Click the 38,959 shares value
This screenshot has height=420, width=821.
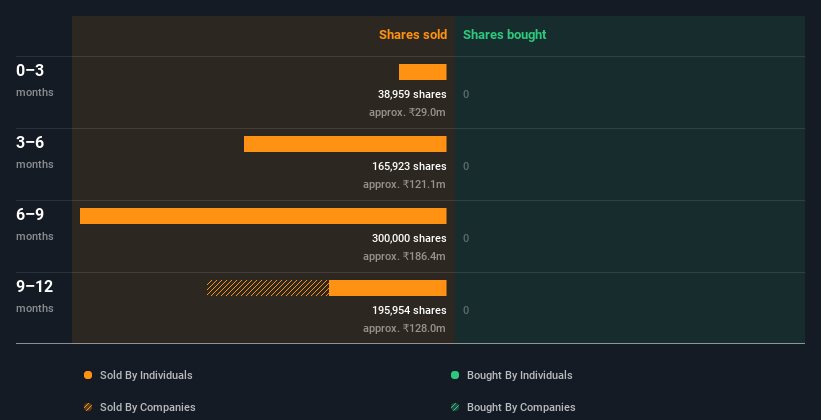(412, 94)
